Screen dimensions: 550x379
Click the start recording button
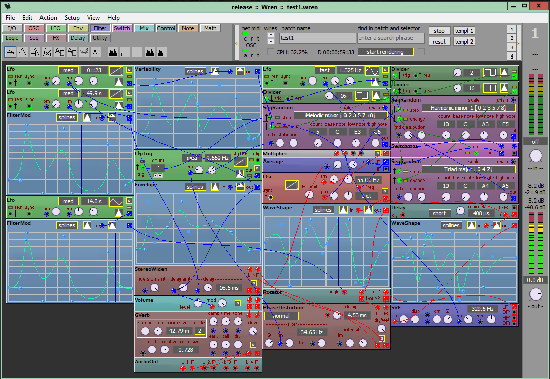385,52
